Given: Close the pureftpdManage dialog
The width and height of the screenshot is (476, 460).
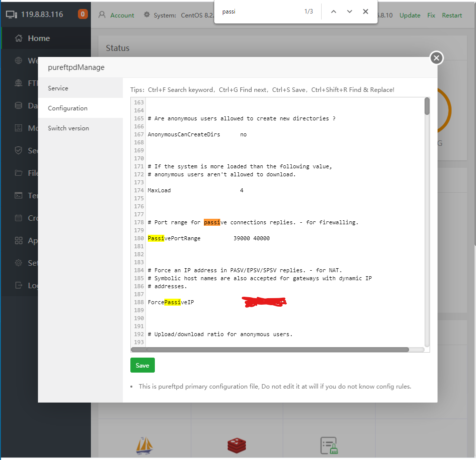Looking at the screenshot, I should [437, 58].
